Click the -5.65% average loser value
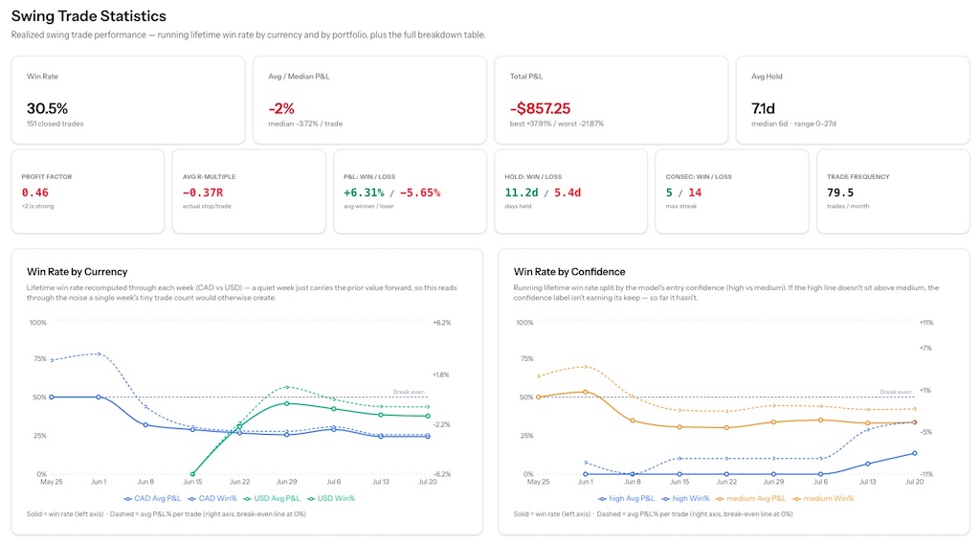Image resolution: width=980 pixels, height=545 pixels. pos(420,193)
